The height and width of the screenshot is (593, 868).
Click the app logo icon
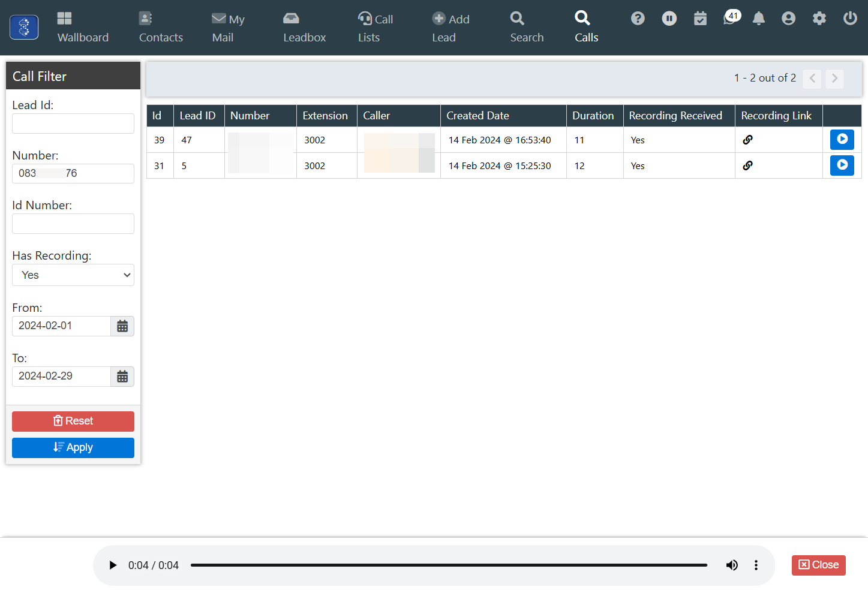(24, 28)
